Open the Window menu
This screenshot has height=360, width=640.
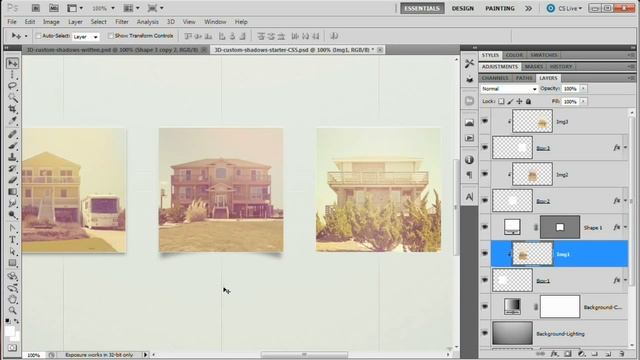[215, 22]
